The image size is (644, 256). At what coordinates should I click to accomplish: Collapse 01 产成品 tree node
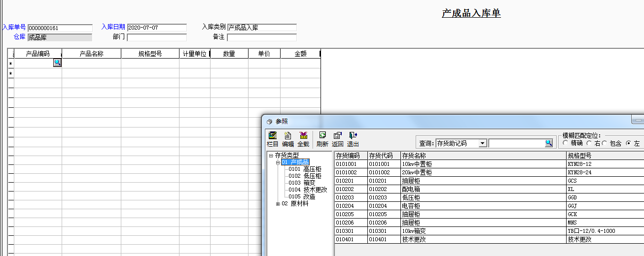tap(278, 162)
